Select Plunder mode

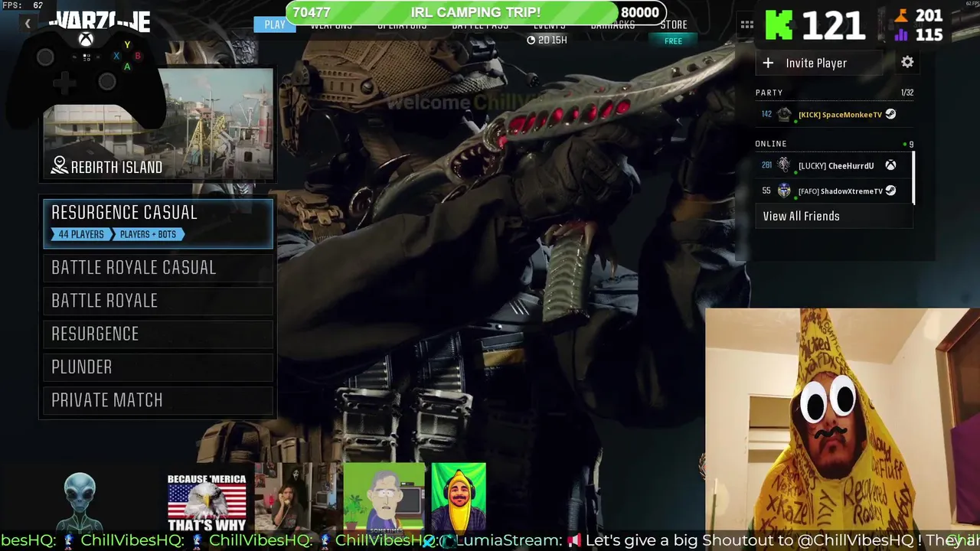158,367
